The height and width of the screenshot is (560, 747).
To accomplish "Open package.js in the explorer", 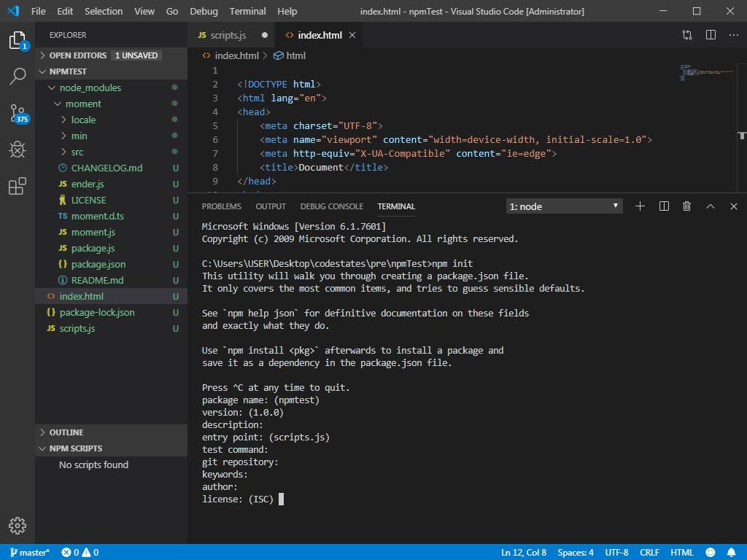I will pos(111,248).
